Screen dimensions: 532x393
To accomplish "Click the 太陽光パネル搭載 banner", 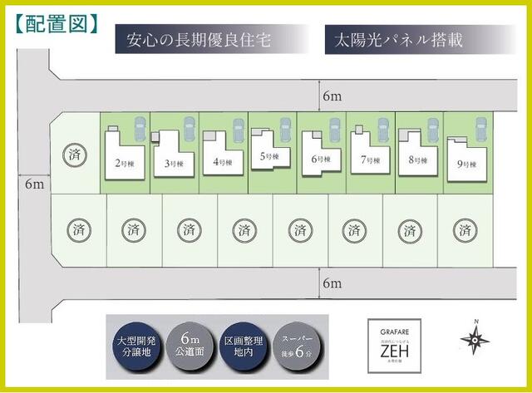I will pos(420,40).
